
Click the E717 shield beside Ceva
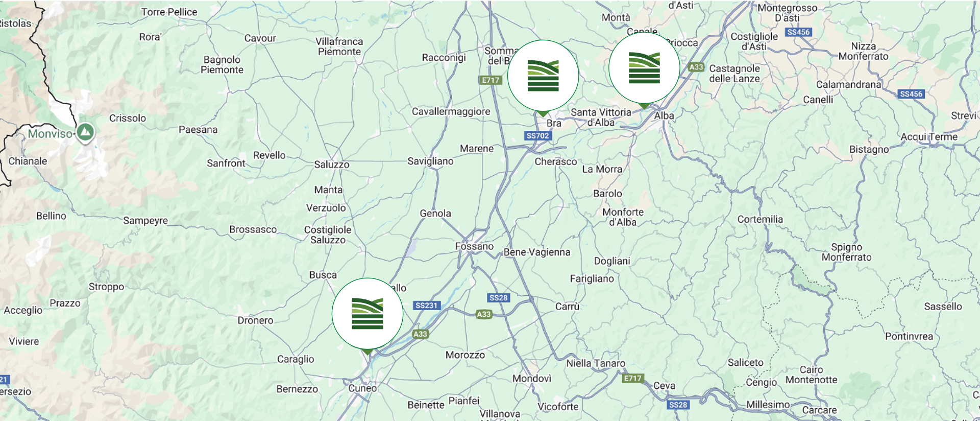pyautogui.click(x=632, y=379)
